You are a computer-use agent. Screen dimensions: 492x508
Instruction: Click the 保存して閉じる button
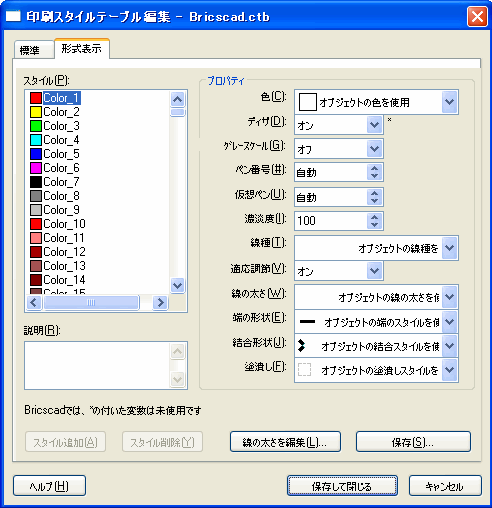tap(342, 486)
